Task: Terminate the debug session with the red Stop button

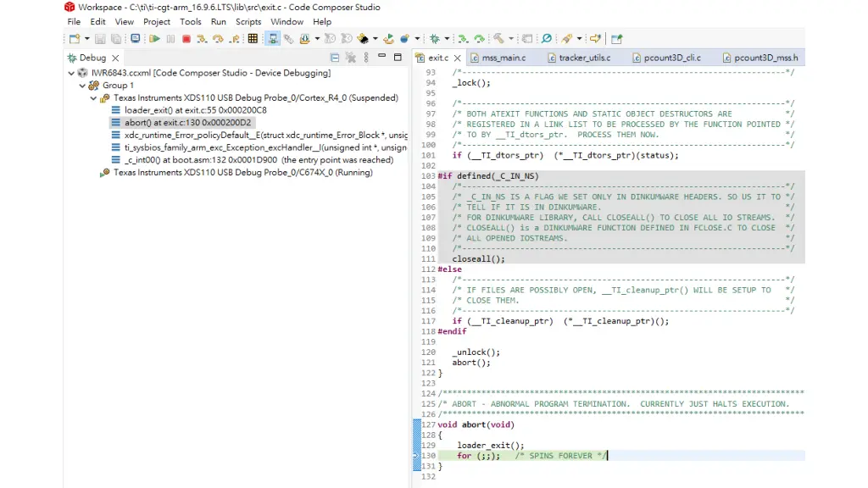Action: (x=186, y=39)
